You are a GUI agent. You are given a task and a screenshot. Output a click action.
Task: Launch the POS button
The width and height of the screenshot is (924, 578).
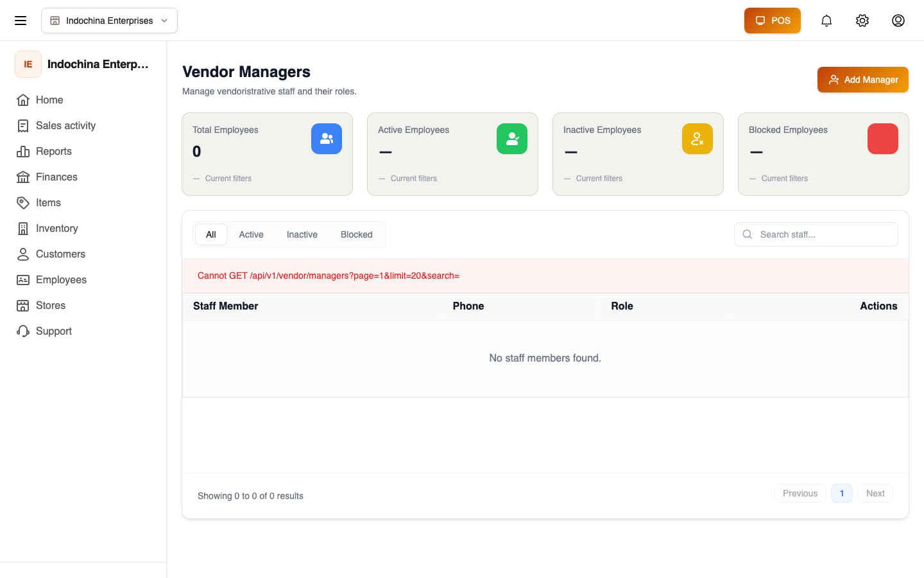(773, 21)
